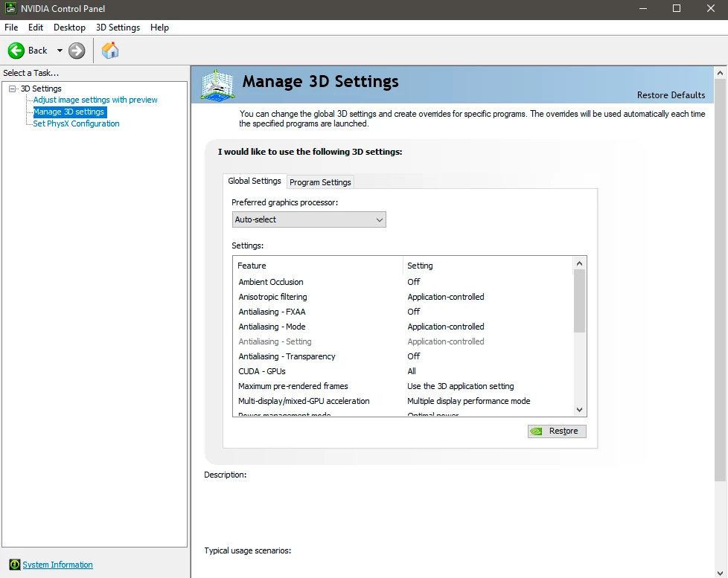Viewport: 728px width, 578px height.
Task: Select Manage 3D settings in the task tree
Action: 68,112
